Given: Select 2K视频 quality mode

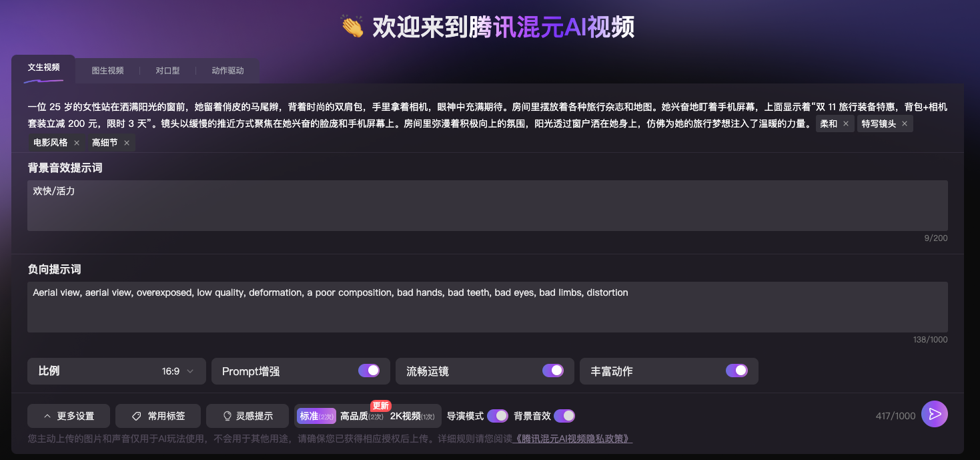Looking at the screenshot, I should pos(412,416).
